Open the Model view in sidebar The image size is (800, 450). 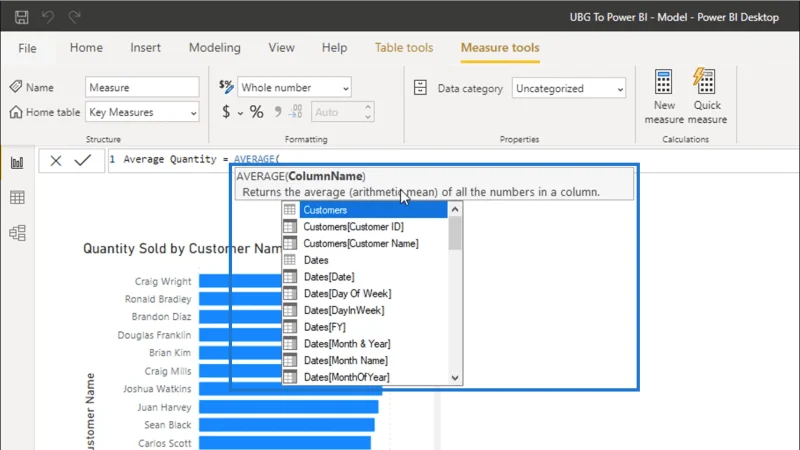pyautogui.click(x=17, y=233)
